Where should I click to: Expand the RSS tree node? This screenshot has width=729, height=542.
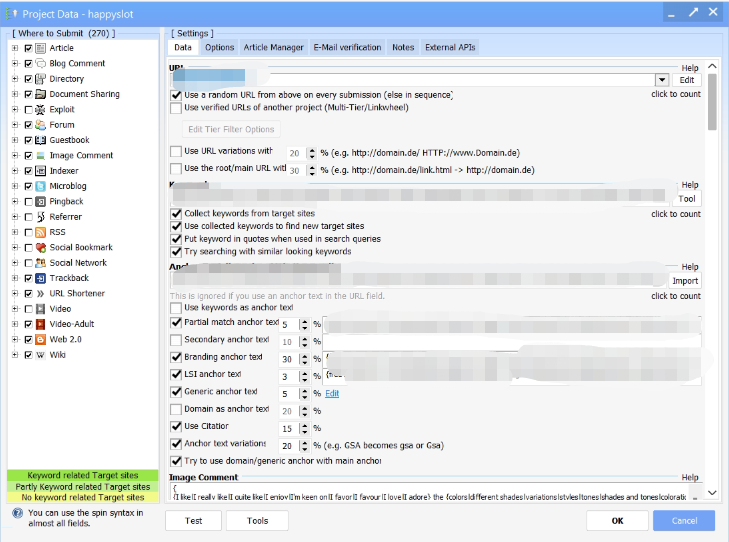(x=15, y=232)
